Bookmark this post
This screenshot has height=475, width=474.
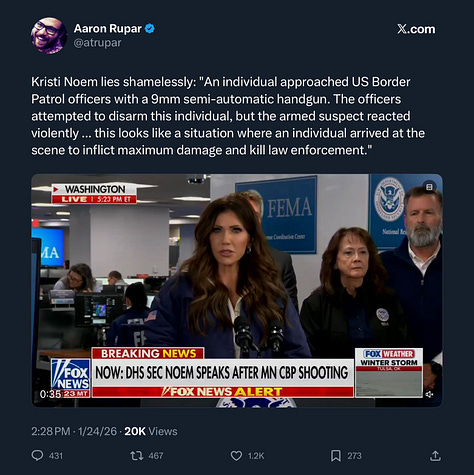[x=336, y=456]
